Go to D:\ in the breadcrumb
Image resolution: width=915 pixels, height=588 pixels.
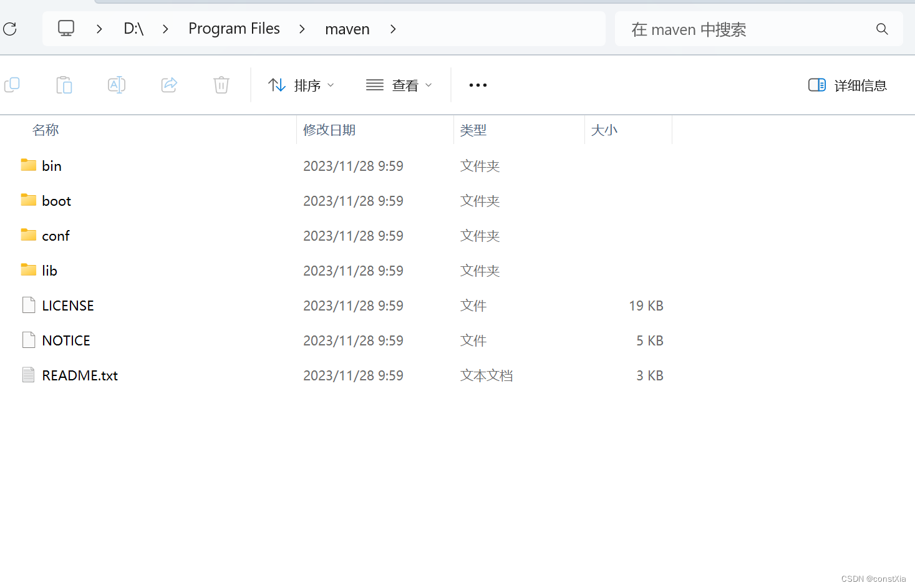(x=133, y=29)
